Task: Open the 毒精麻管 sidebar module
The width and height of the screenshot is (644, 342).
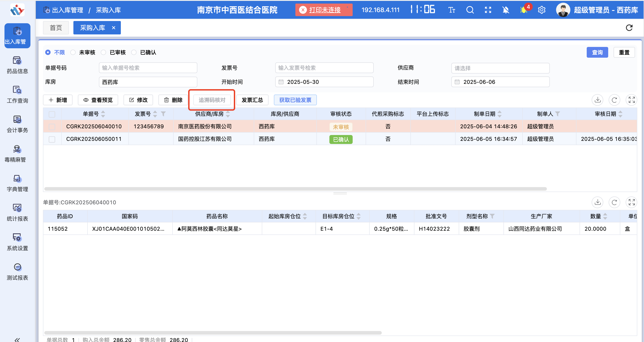Action: click(x=17, y=154)
